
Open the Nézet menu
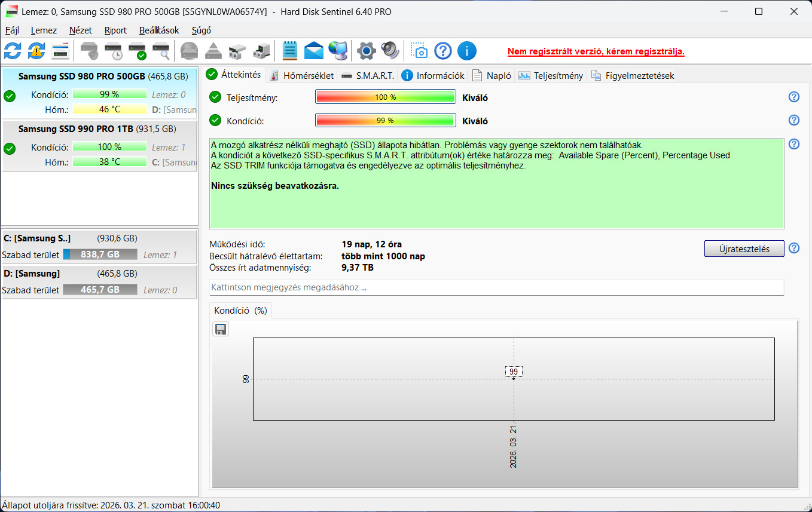(x=81, y=30)
